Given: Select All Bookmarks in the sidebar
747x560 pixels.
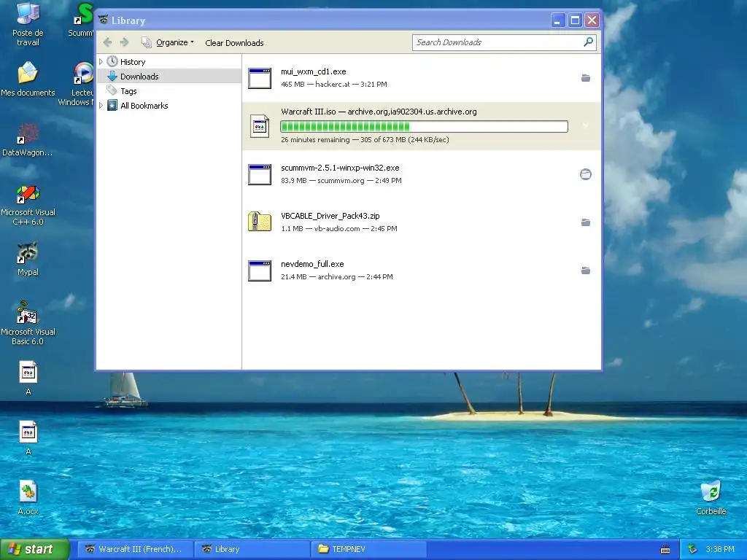Looking at the screenshot, I should [x=144, y=106].
